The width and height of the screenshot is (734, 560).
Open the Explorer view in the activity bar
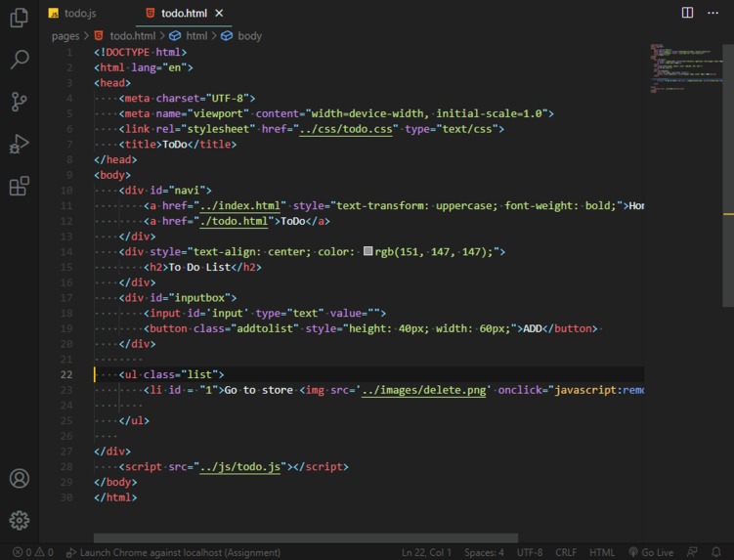tap(20, 18)
